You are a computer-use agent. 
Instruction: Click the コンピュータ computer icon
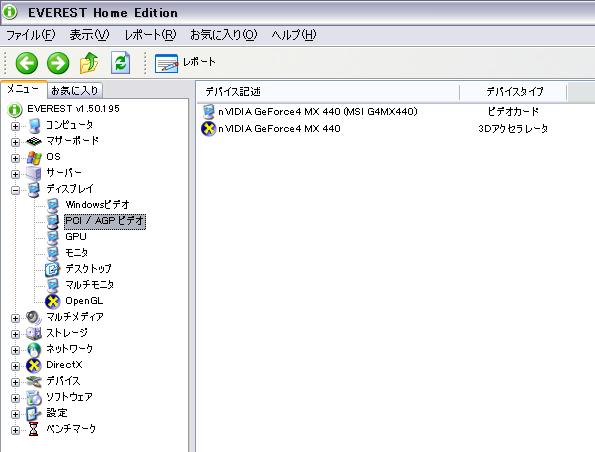(x=34, y=125)
